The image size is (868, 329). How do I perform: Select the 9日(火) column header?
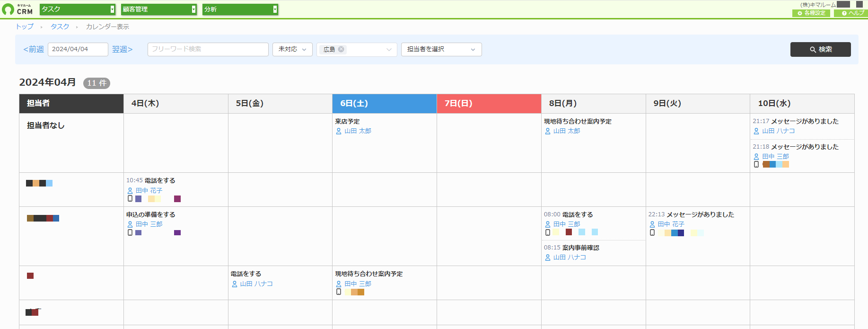tap(698, 104)
